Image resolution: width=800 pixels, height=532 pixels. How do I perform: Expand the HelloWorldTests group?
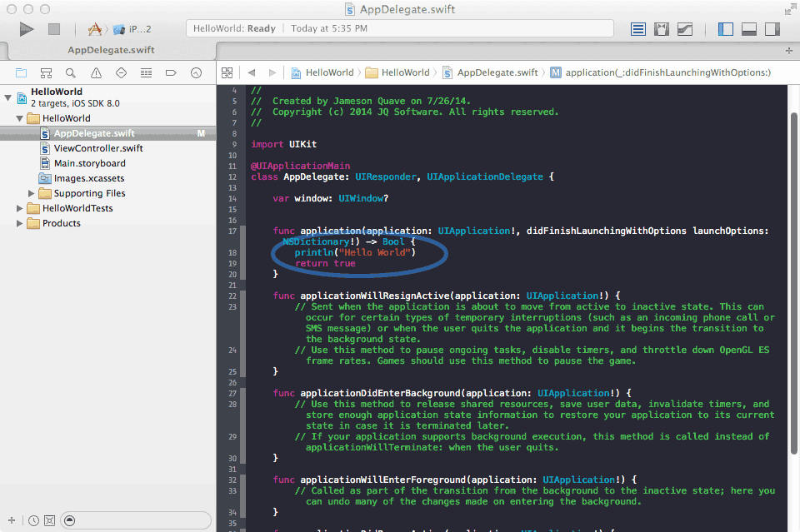tap(19, 208)
